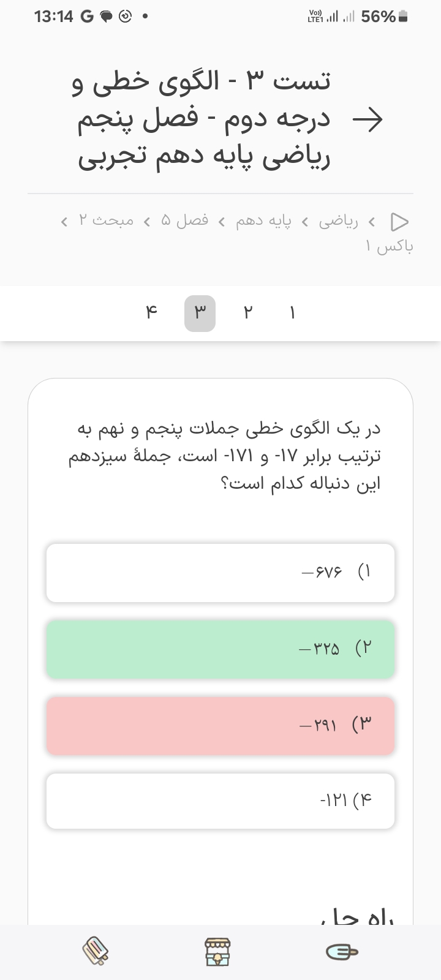Viewport: 441px width, 980px height.
Task: Go to question ۲ tab
Action: 247,314
